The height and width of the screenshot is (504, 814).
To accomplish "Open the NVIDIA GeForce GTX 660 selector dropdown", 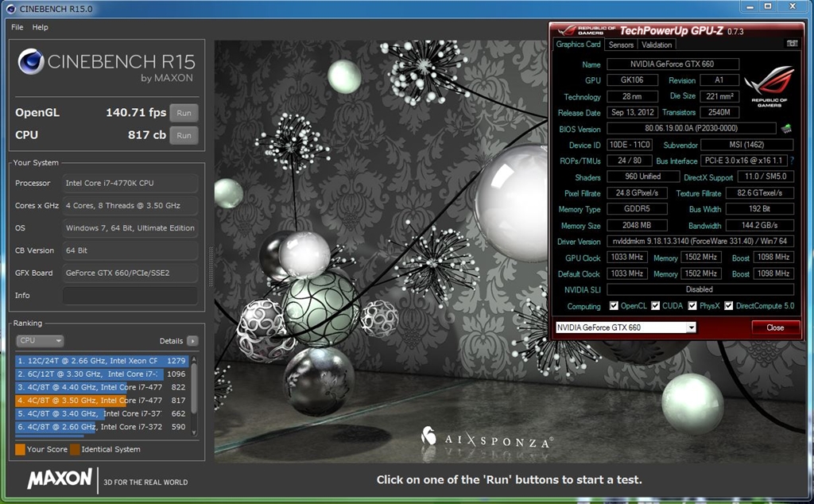I will tap(691, 328).
